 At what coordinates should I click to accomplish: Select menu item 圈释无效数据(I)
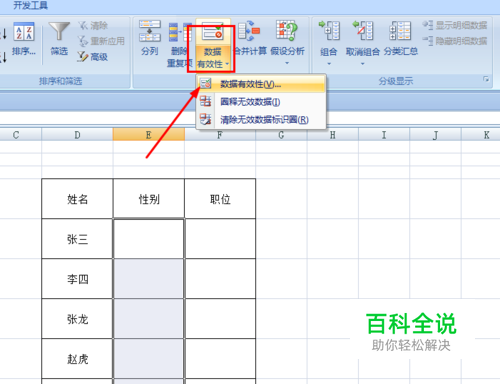[x=261, y=101]
